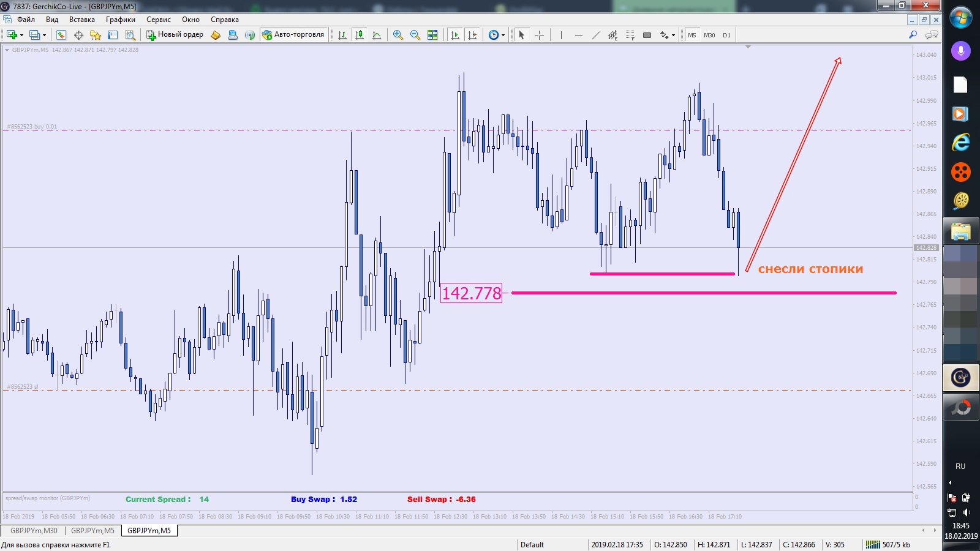980x551 pixels.
Task: Draw an equidistant channel
Action: click(x=612, y=35)
